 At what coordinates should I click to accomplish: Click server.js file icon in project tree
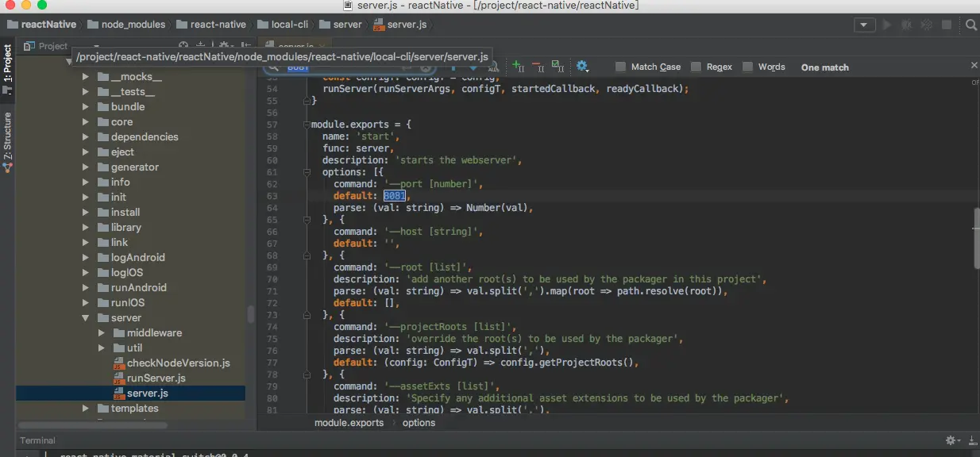coord(118,394)
